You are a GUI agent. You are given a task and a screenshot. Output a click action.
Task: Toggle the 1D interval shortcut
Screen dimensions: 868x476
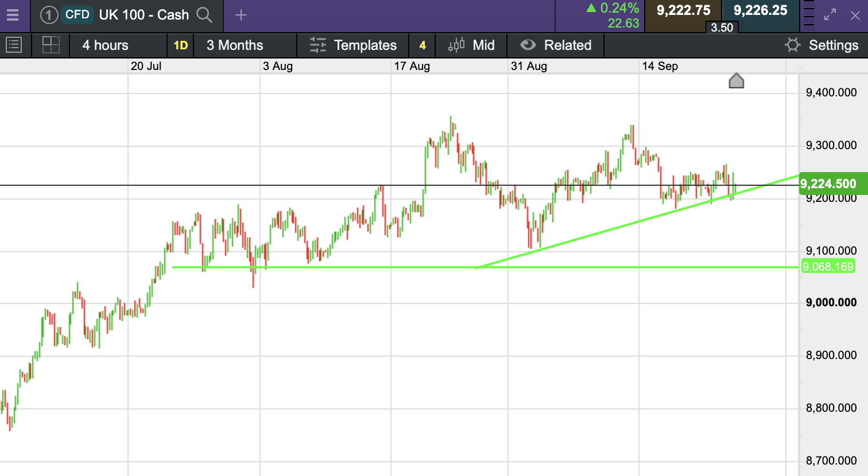(181, 45)
